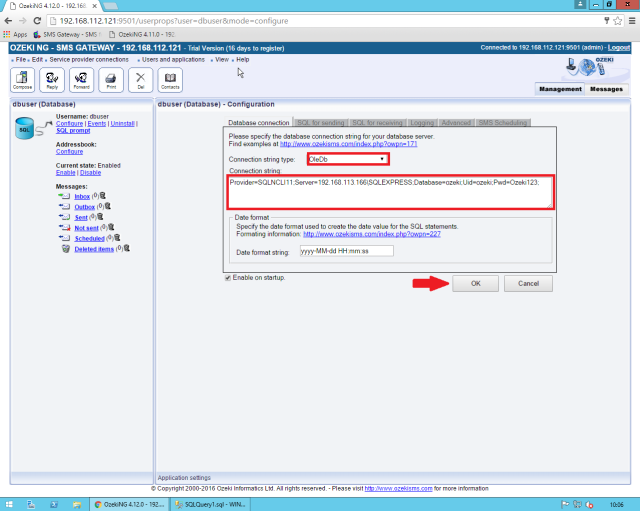Click the Events link
The width and height of the screenshot is (640, 511).
[x=97, y=123]
